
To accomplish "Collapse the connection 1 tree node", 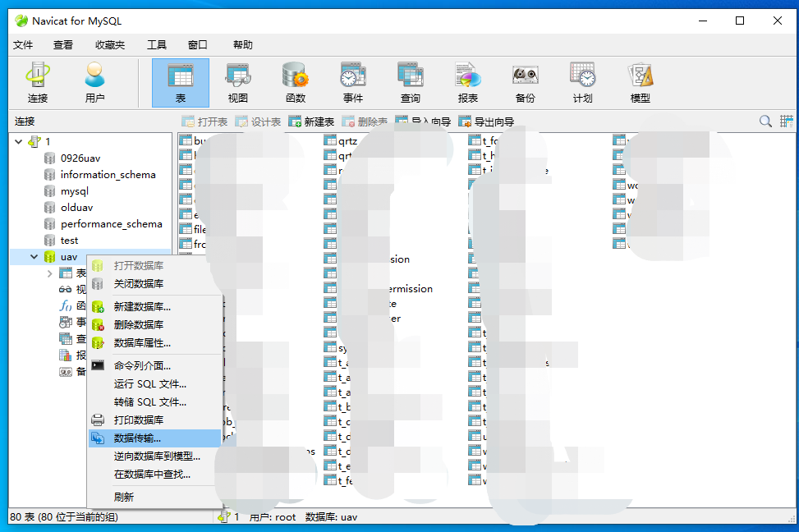I will 19,142.
